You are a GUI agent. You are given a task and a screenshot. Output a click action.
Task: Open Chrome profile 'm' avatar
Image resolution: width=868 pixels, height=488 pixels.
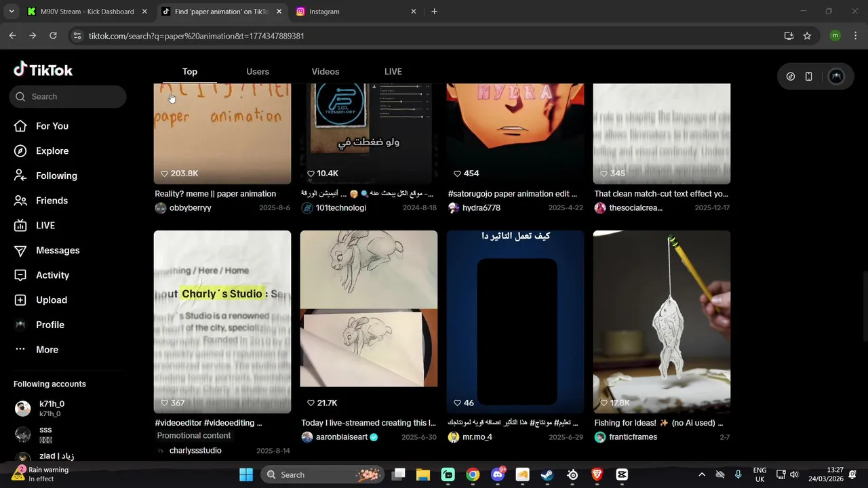[835, 36]
